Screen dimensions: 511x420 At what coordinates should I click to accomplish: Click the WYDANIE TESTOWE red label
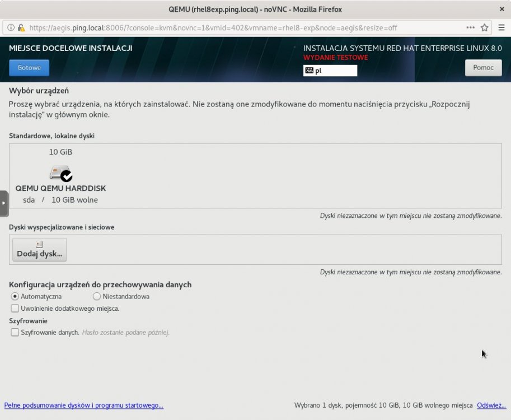tap(336, 57)
